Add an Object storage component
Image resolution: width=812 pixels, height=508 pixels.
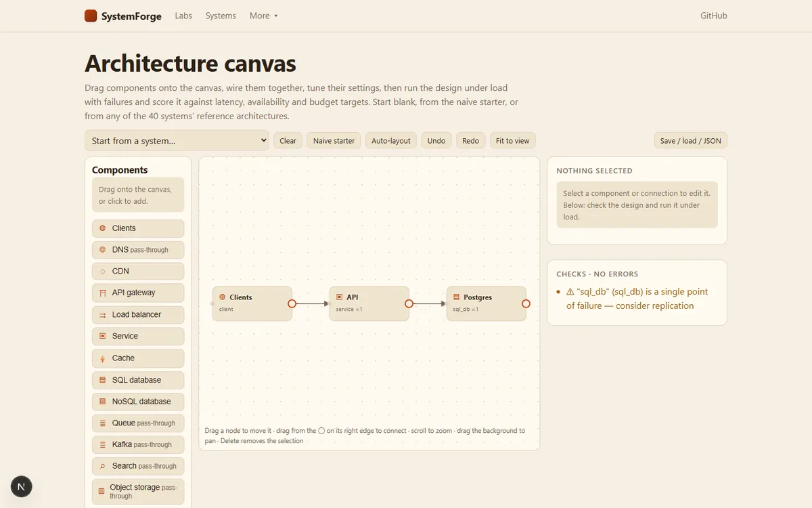pyautogui.click(x=138, y=491)
